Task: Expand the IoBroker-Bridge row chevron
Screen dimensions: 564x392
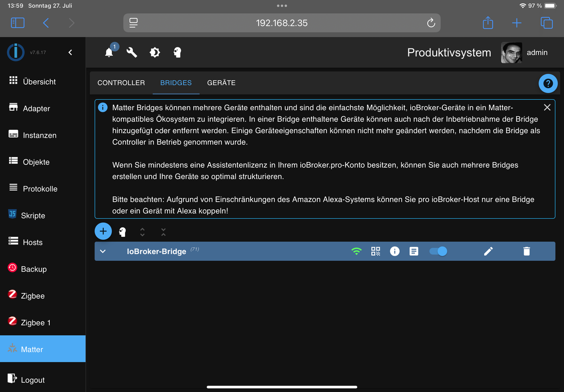Action: click(103, 251)
